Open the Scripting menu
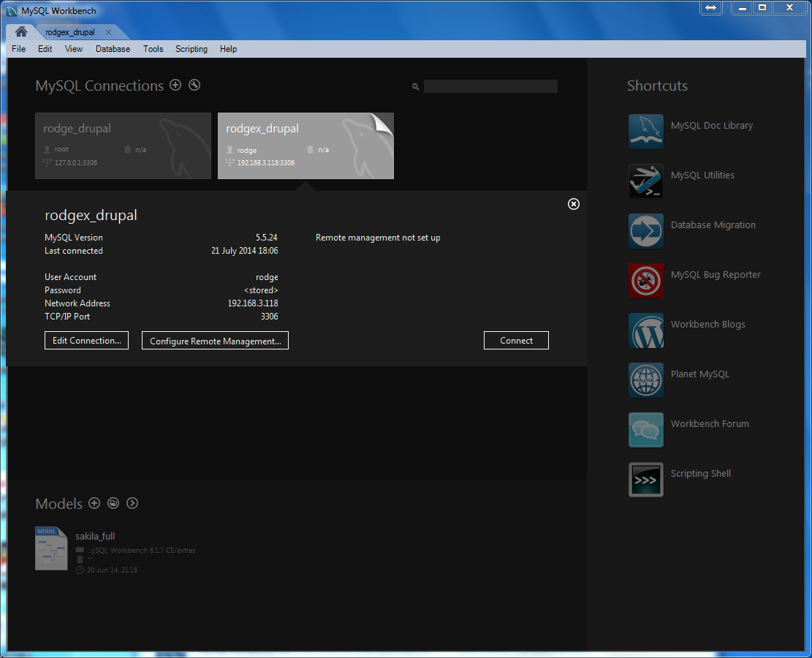The image size is (812, 658). click(191, 49)
